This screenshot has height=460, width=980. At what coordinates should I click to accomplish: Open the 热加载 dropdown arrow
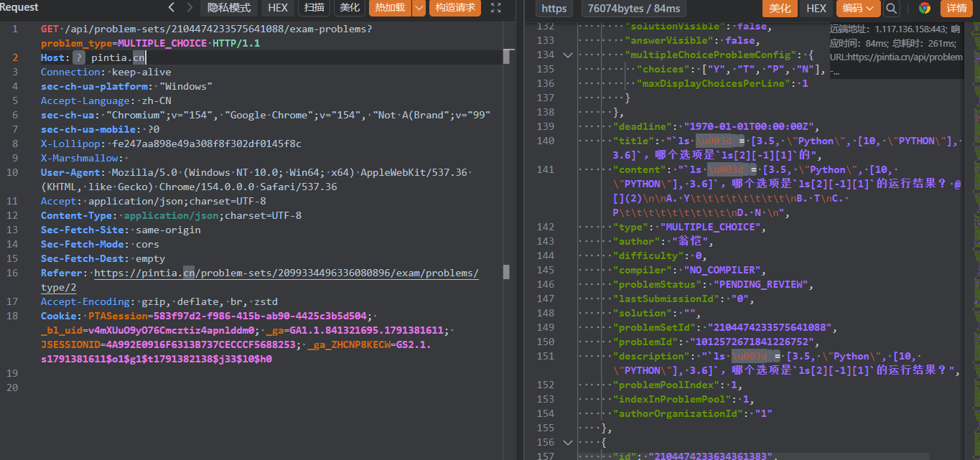click(x=419, y=8)
